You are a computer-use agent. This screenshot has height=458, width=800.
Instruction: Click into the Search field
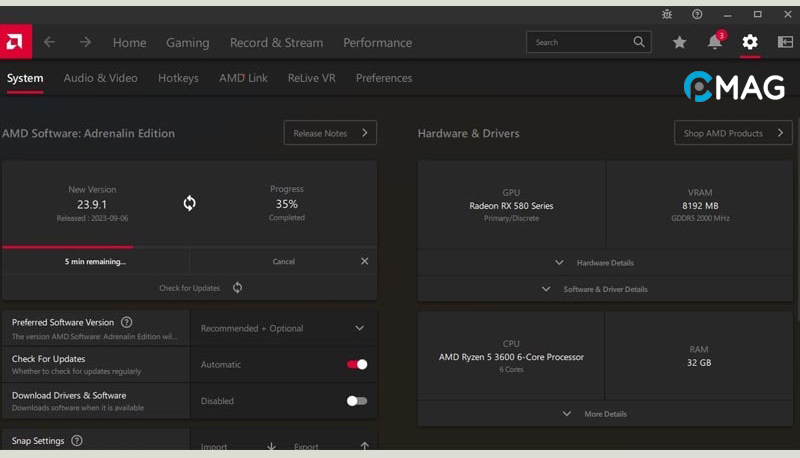(580, 42)
